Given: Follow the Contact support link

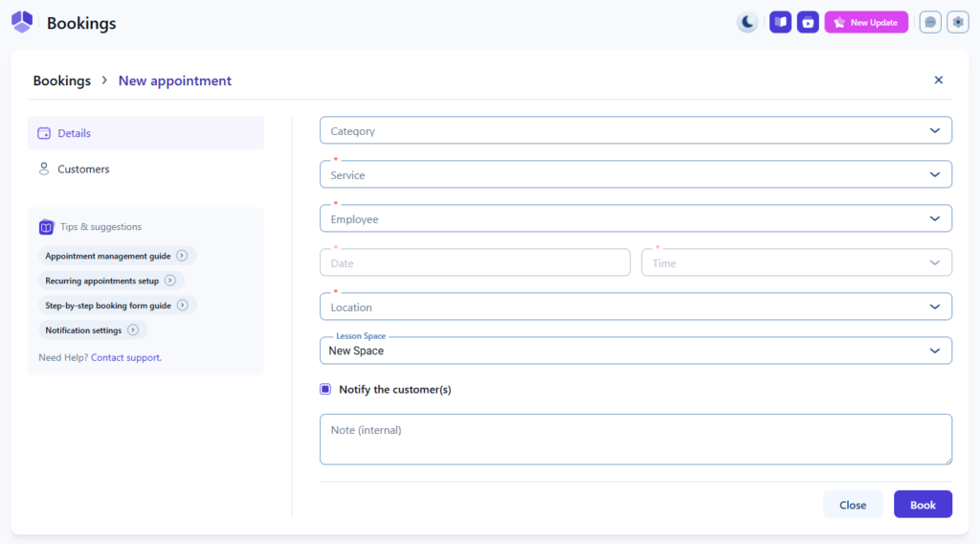Looking at the screenshot, I should click(x=125, y=357).
